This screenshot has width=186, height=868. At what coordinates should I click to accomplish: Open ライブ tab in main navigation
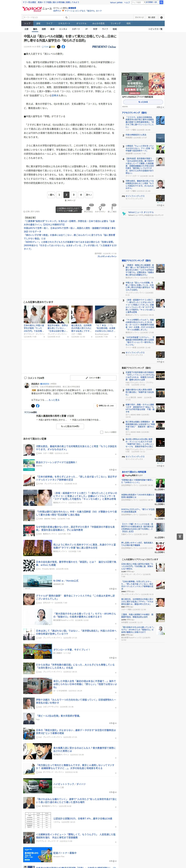pos(49,24)
